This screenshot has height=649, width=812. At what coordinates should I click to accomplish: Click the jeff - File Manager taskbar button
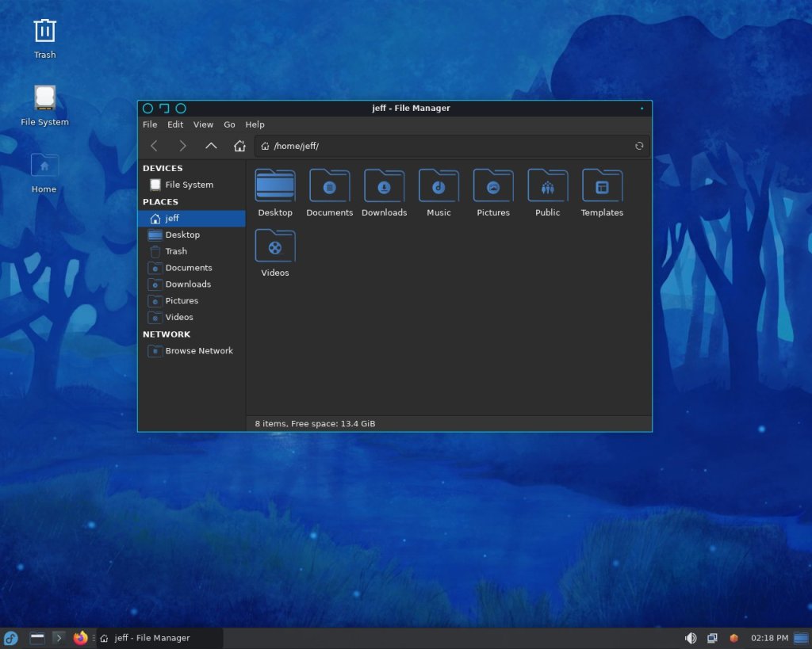click(159, 638)
